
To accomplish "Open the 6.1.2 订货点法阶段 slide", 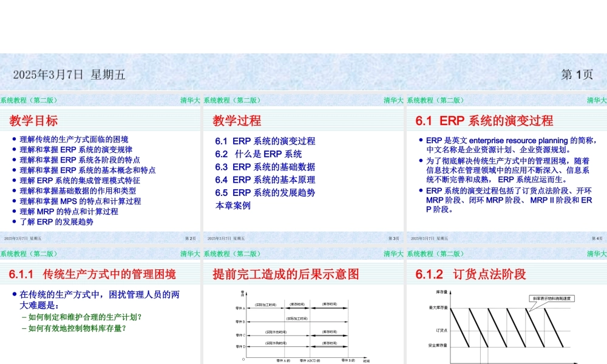I will tap(507, 306).
